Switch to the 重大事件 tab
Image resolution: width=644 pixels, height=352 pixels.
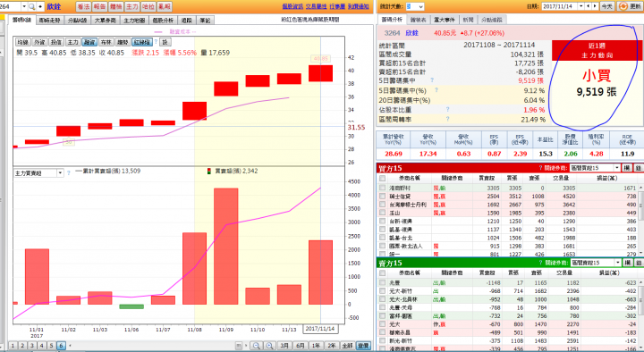[444, 20]
